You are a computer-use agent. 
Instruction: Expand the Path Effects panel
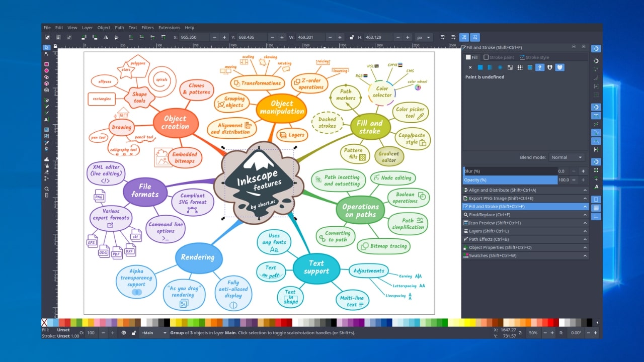525,239
